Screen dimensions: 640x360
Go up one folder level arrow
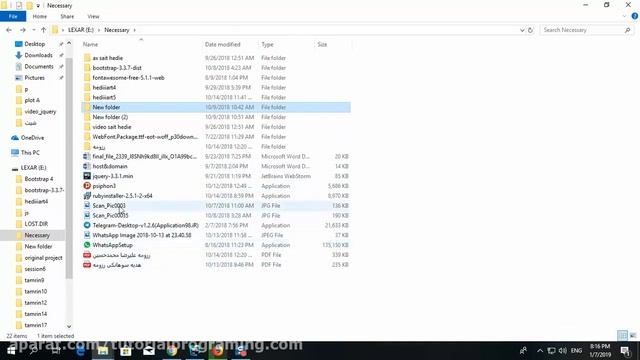pos(43,30)
